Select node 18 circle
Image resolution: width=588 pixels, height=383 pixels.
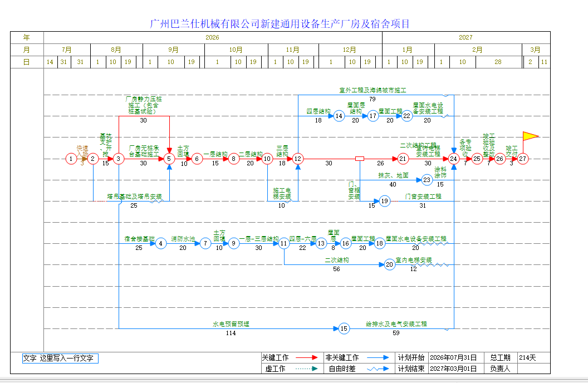point(380,244)
